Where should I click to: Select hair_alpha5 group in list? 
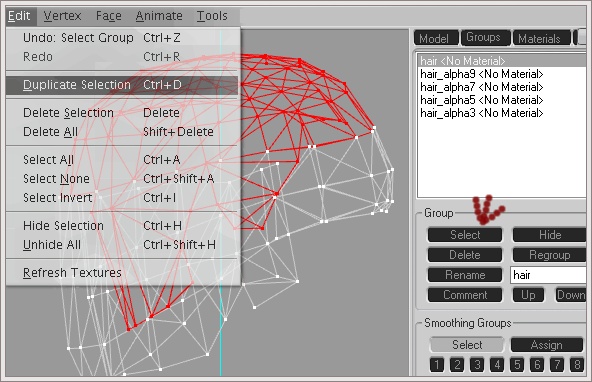click(x=502, y=100)
